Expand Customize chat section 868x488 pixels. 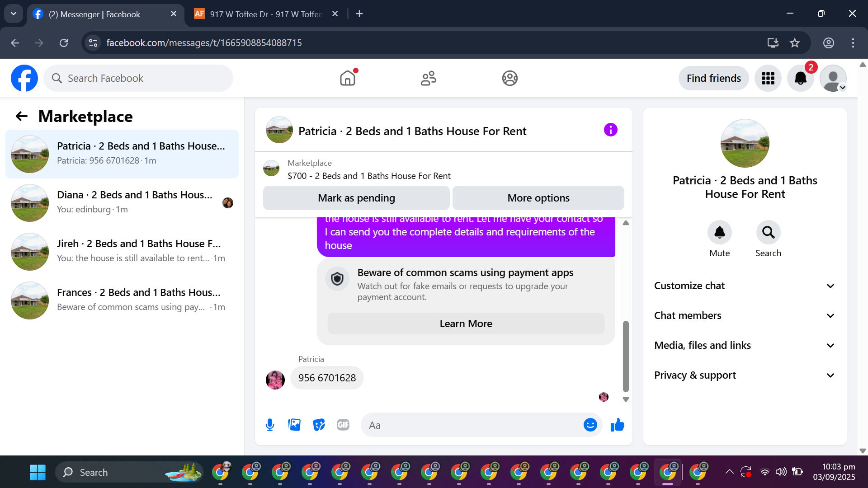click(745, 286)
